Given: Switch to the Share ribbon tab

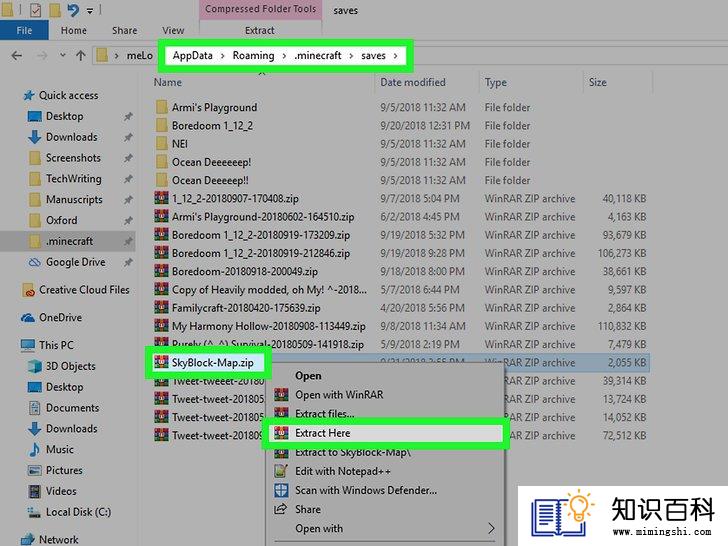Looking at the screenshot, I should pyautogui.click(x=124, y=31).
